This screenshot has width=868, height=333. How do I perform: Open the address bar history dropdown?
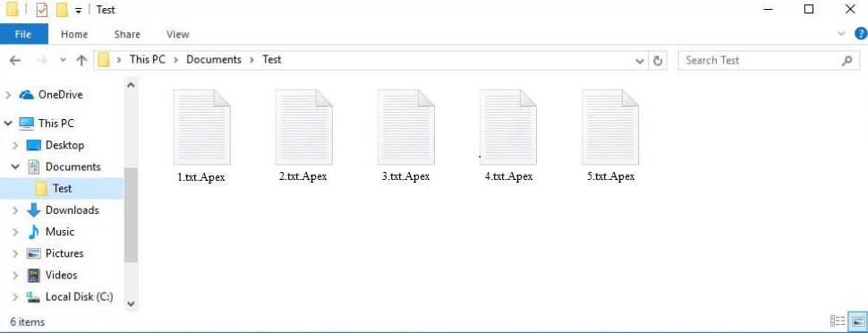(x=640, y=60)
